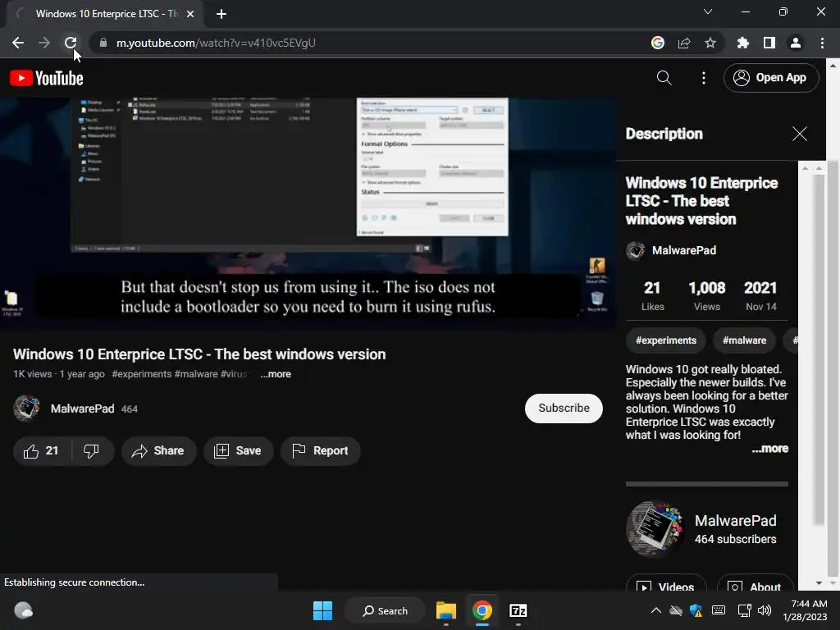Viewport: 840px width, 630px height.
Task: Click the address bar URL
Action: click(216, 43)
